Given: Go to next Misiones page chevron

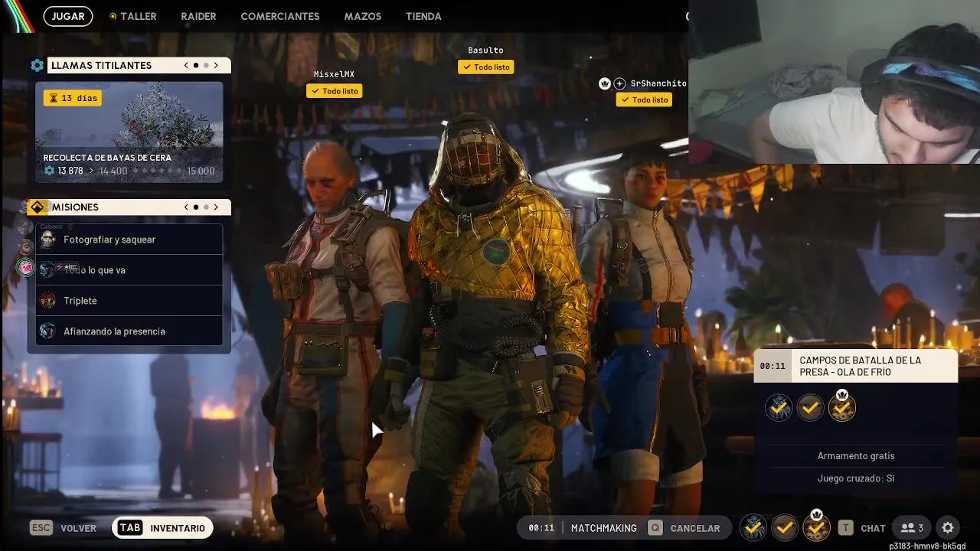Looking at the screenshot, I should click(216, 207).
